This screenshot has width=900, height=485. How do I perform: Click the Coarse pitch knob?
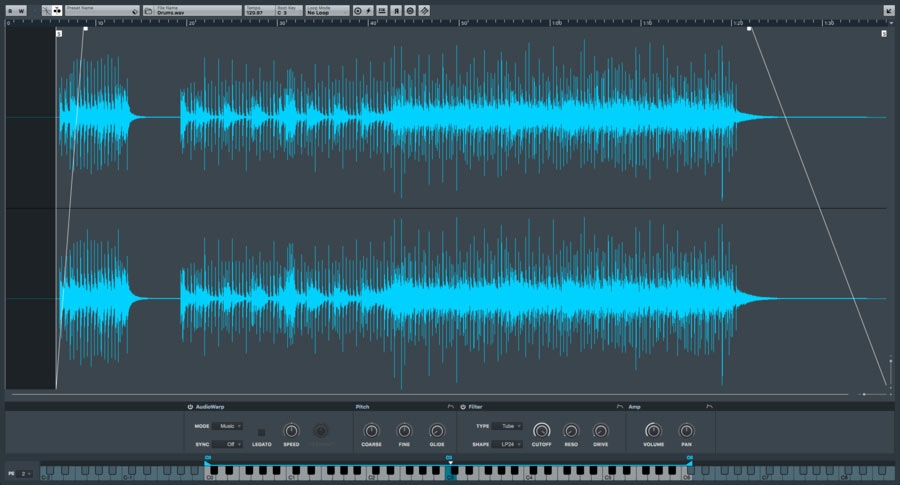point(371,430)
